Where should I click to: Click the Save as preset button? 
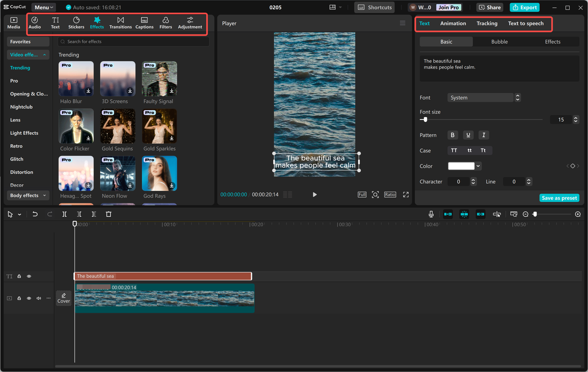[x=559, y=197]
